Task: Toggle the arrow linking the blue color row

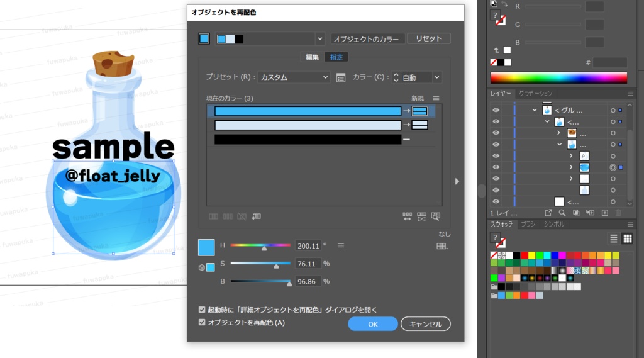Action: (406, 111)
